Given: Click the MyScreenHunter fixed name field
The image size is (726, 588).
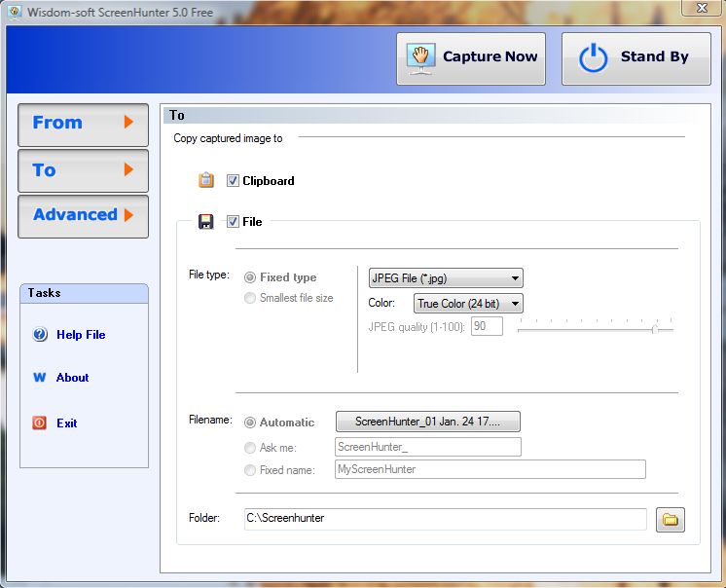Looking at the screenshot, I should (490, 469).
